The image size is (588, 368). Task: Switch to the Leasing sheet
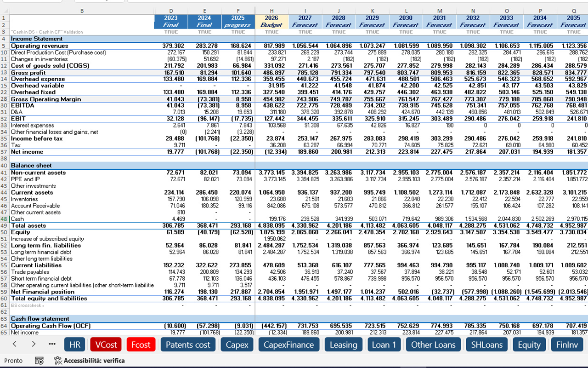coord(344,344)
